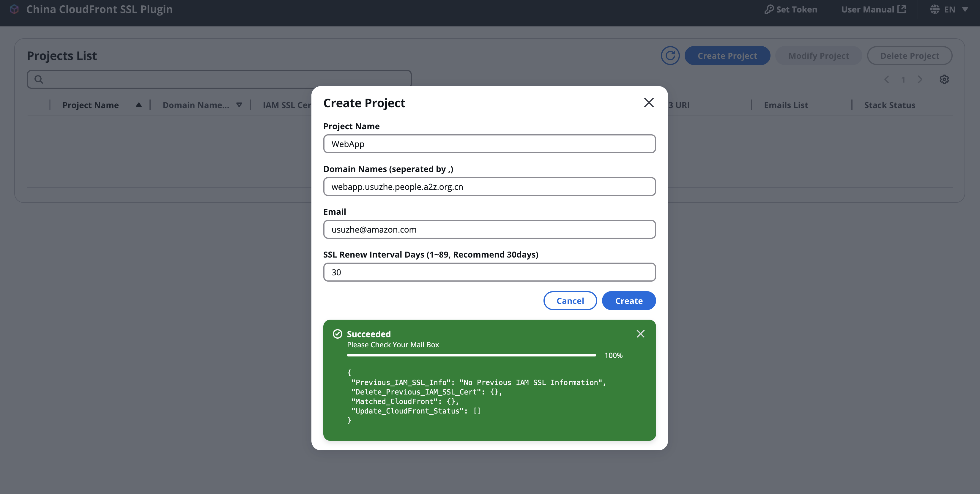Open the EN language dropdown
The width and height of the screenshot is (980, 494).
click(x=949, y=10)
